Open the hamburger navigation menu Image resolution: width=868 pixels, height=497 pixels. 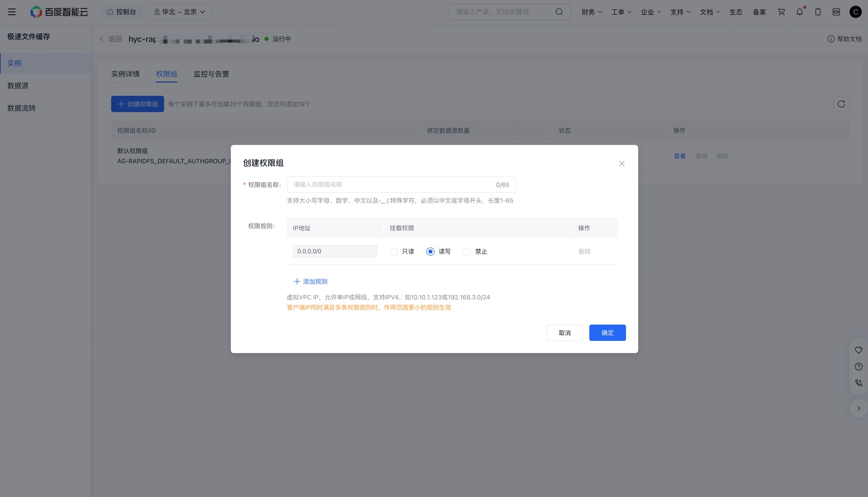pyautogui.click(x=12, y=12)
